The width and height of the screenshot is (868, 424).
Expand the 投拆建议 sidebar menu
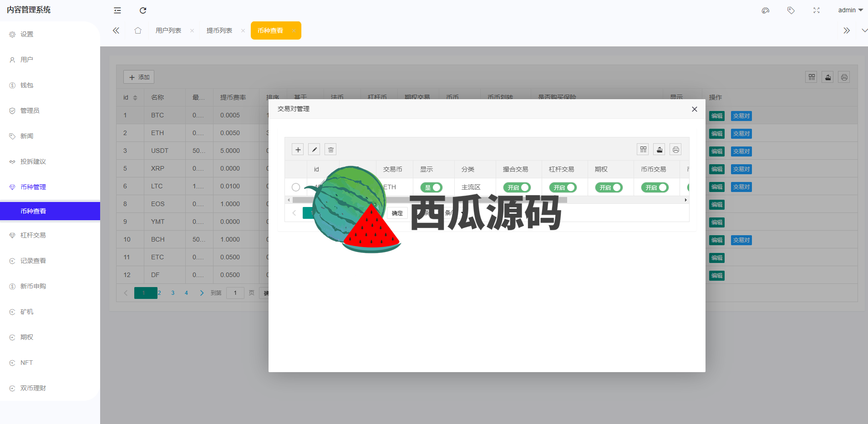pyautogui.click(x=50, y=162)
